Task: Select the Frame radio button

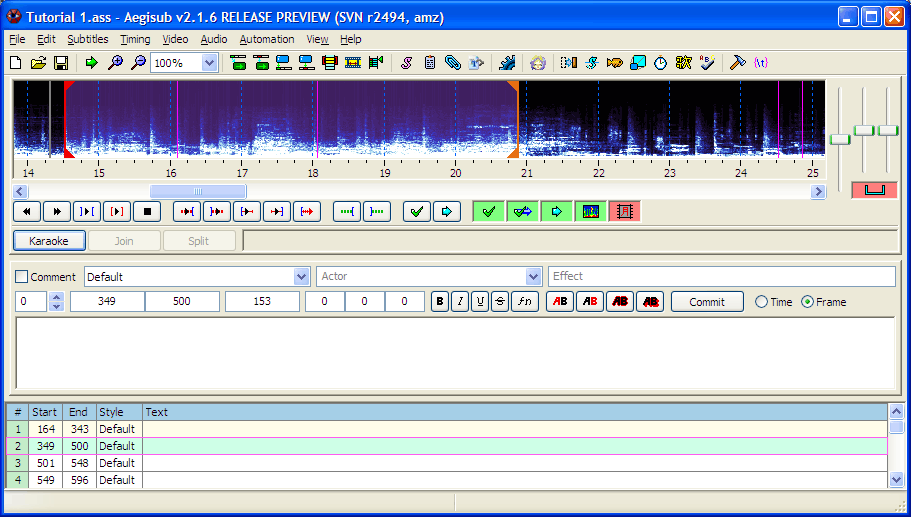Action: tap(808, 302)
